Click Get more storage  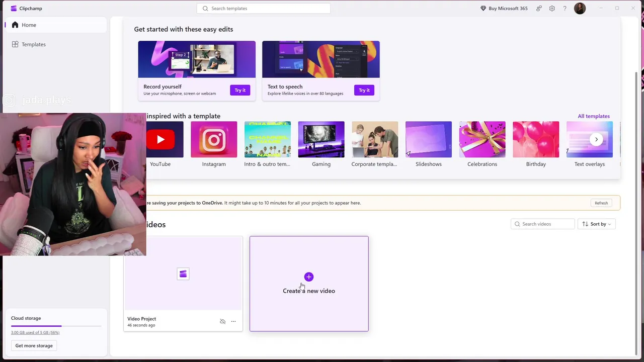point(34,346)
